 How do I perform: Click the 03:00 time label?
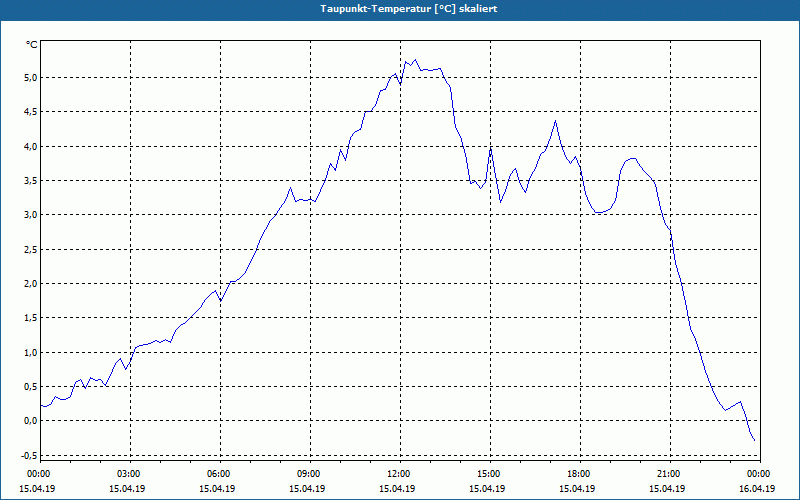tap(131, 474)
